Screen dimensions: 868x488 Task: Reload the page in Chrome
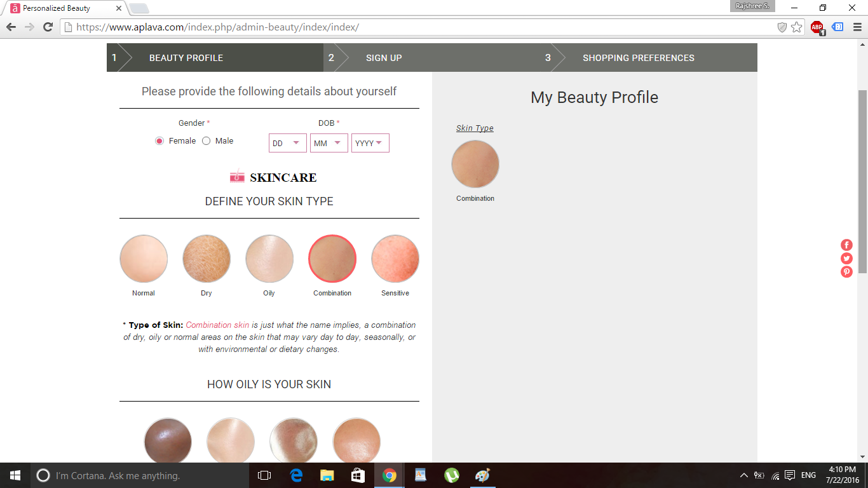(x=48, y=27)
